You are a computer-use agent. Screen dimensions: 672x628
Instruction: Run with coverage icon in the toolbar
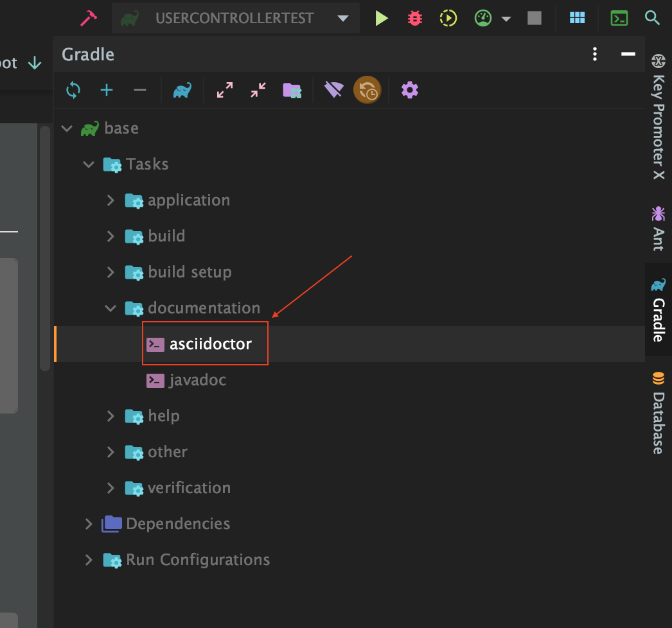(448, 18)
